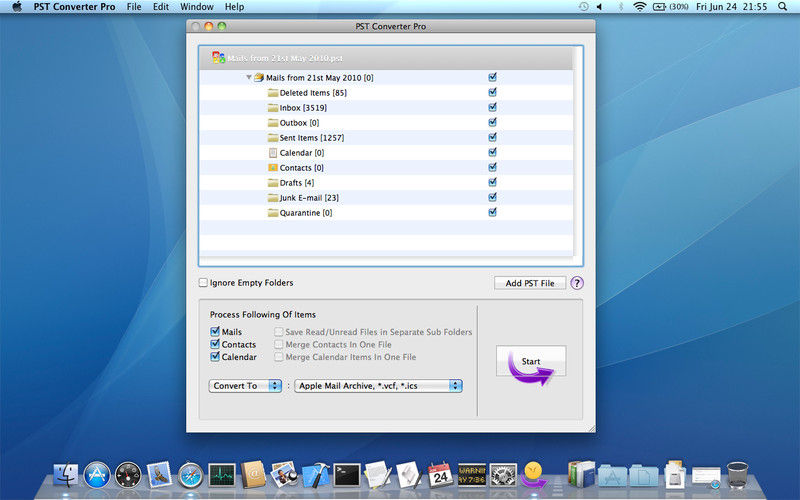
Task: Select the Outbox [0] folder row
Action: pos(386,122)
